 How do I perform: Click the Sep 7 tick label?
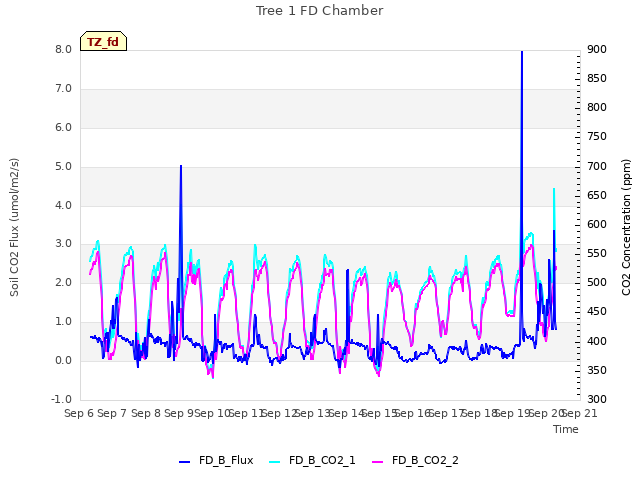[x=112, y=413]
